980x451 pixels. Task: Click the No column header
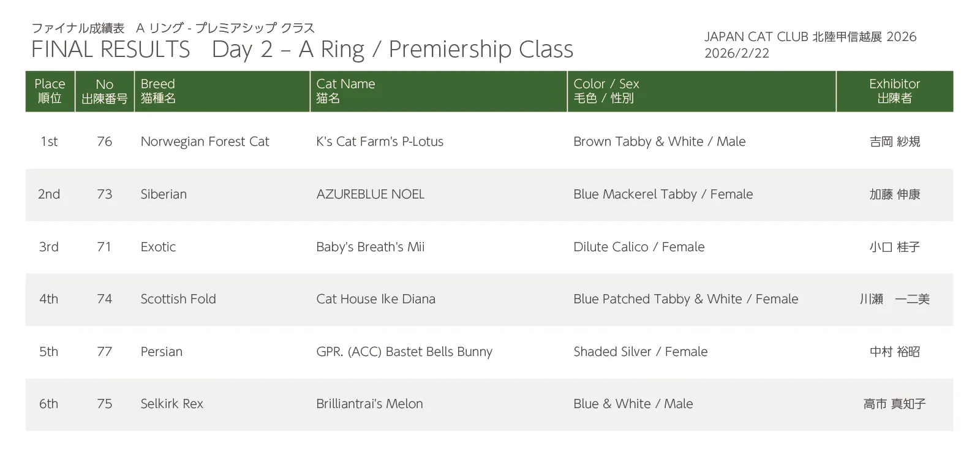[104, 91]
